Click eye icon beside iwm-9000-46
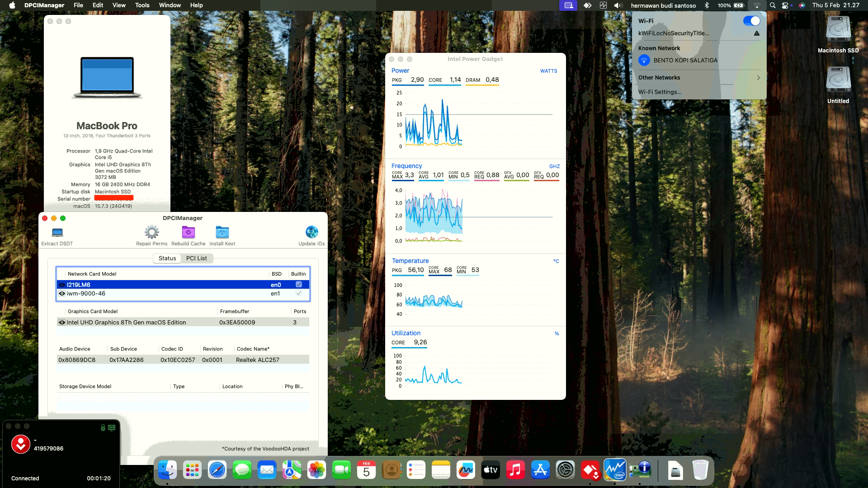The width and height of the screenshot is (868, 488). coord(62,293)
